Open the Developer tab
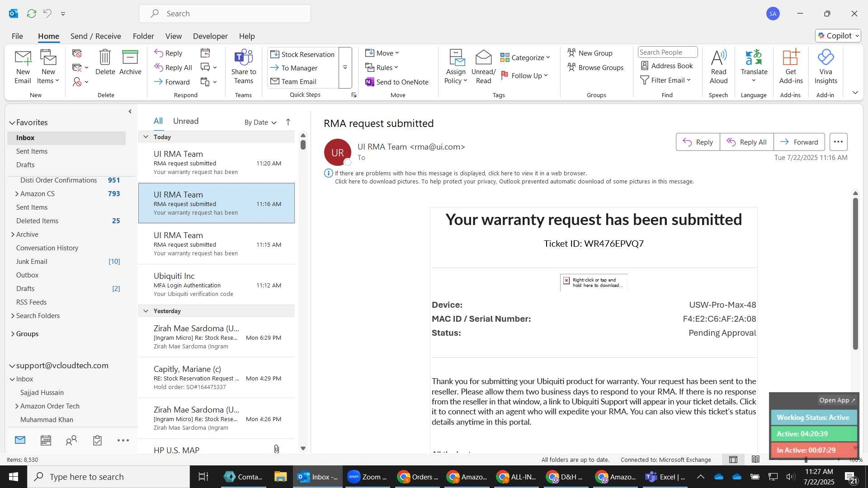 click(x=210, y=36)
